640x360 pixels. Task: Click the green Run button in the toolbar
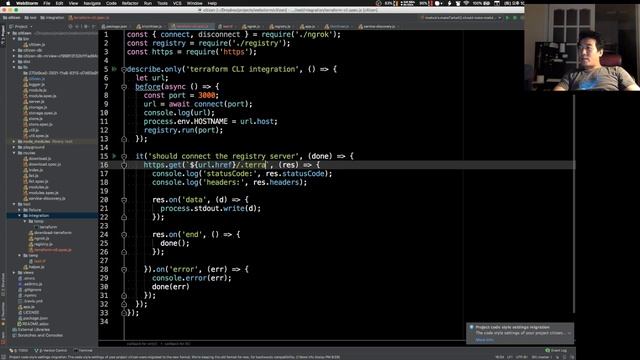[507, 18]
